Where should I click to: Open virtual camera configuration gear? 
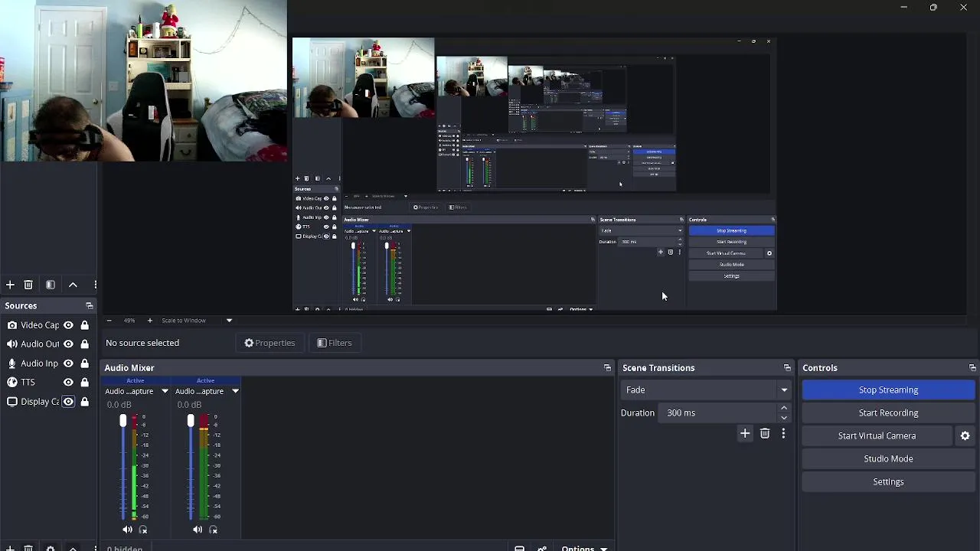tap(965, 435)
